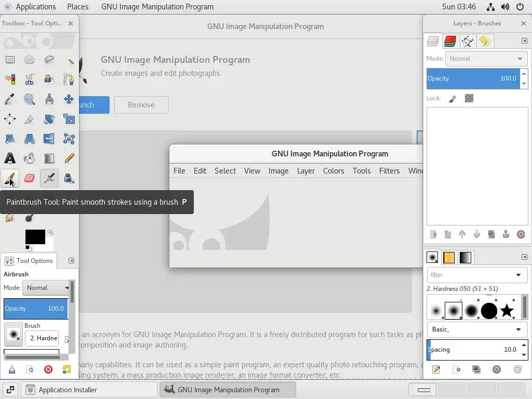Open the Filters menu

389,170
